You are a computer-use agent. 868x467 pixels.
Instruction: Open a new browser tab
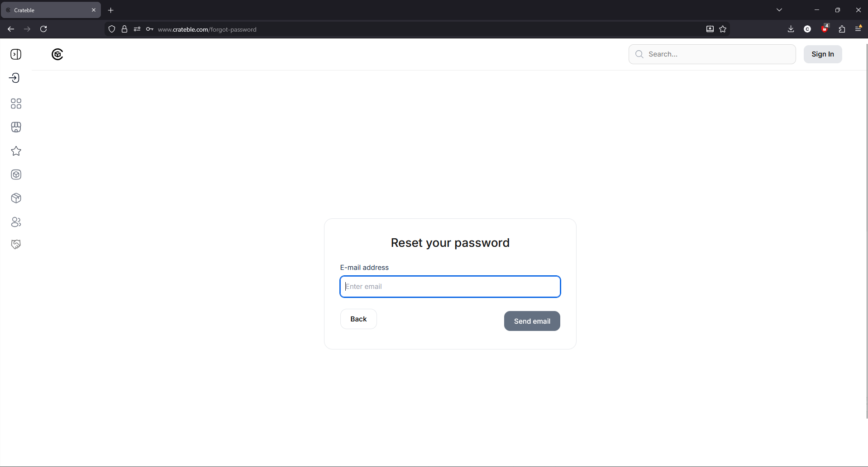point(111,10)
